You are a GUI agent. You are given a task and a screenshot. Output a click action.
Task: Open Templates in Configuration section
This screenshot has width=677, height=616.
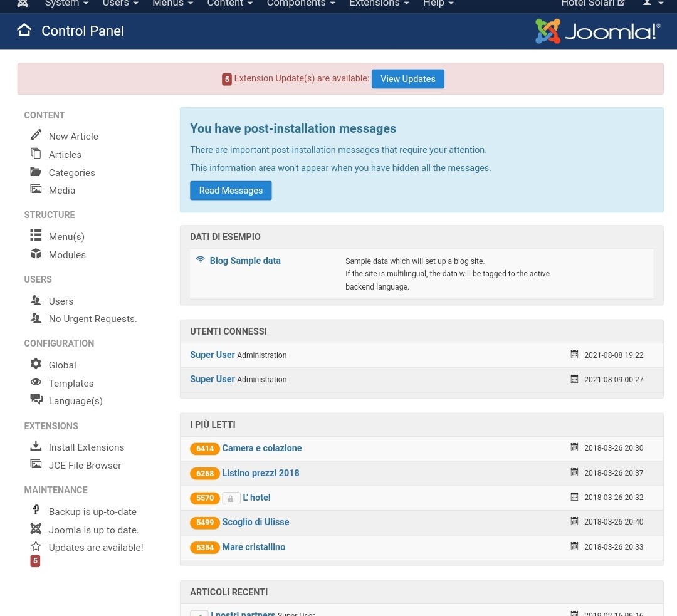pos(71,384)
